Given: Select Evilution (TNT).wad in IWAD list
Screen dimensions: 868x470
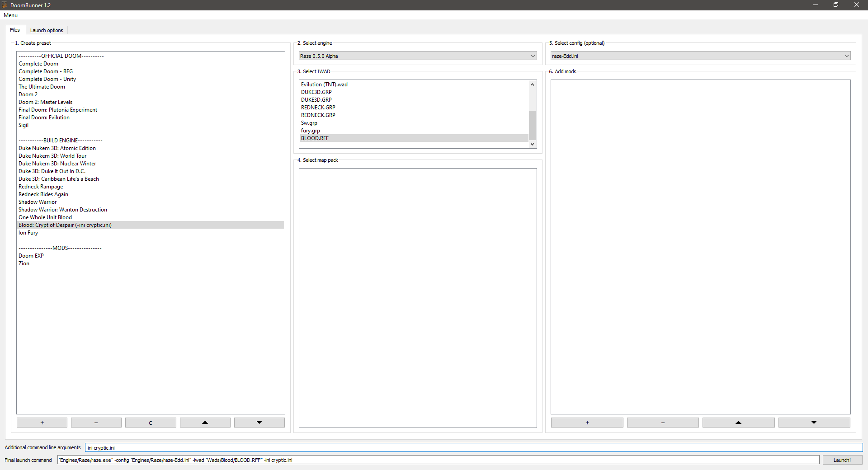Looking at the screenshot, I should click(x=414, y=85).
